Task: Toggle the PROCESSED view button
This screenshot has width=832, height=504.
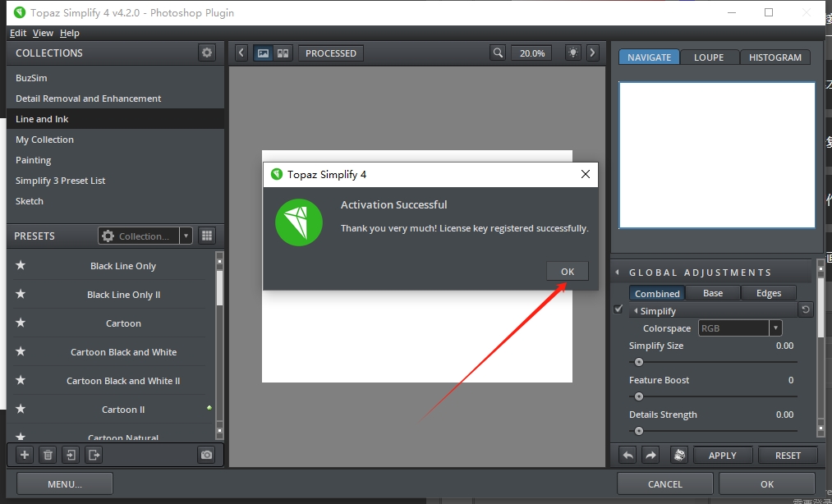Action: coord(330,53)
